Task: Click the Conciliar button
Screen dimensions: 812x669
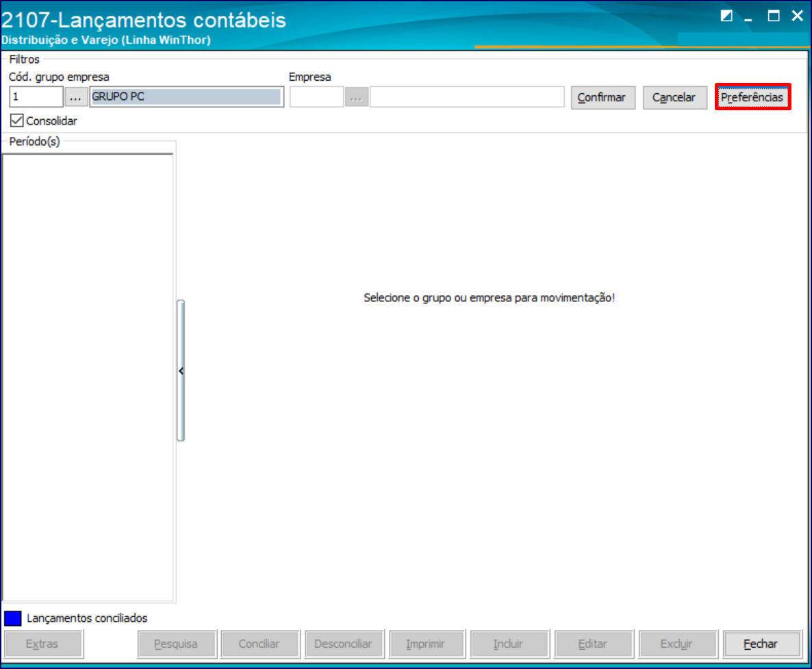Action: click(260, 644)
